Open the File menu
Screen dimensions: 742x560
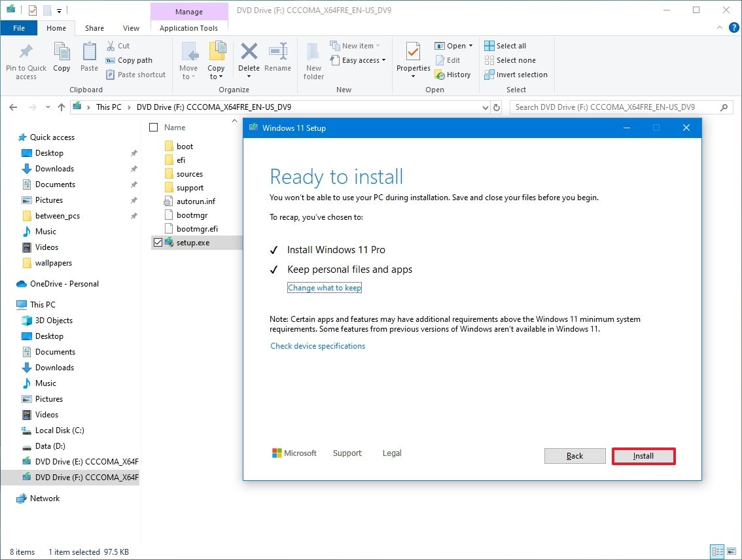19,28
